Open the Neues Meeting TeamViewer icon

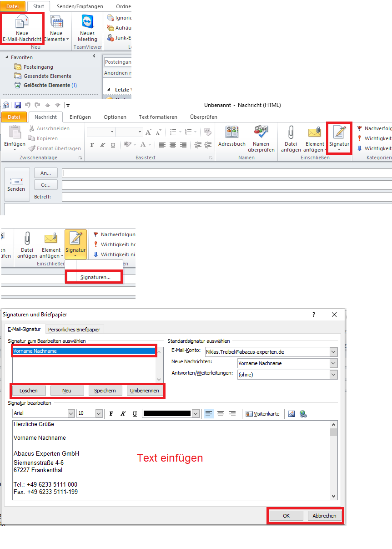[87, 23]
